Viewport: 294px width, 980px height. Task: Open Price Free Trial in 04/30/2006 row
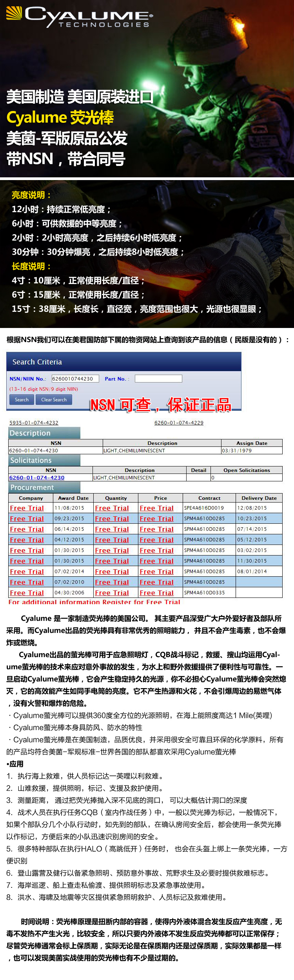pyautogui.click(x=156, y=593)
